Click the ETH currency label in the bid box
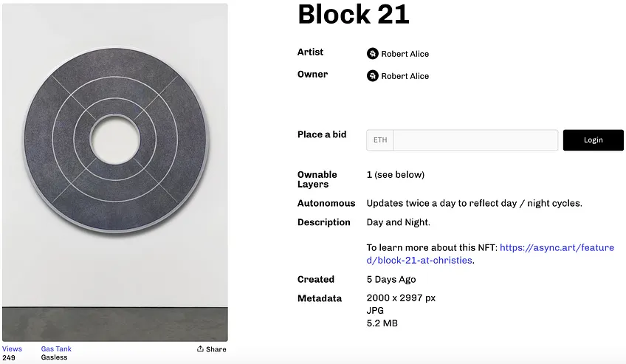Screen dimensions: 626x364 coord(380,140)
